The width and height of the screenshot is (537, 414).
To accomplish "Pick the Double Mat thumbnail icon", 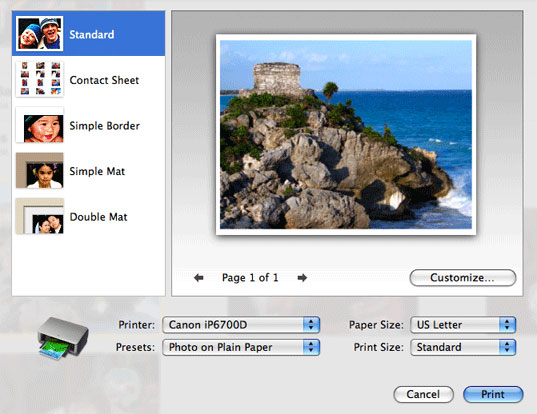I will [x=40, y=216].
